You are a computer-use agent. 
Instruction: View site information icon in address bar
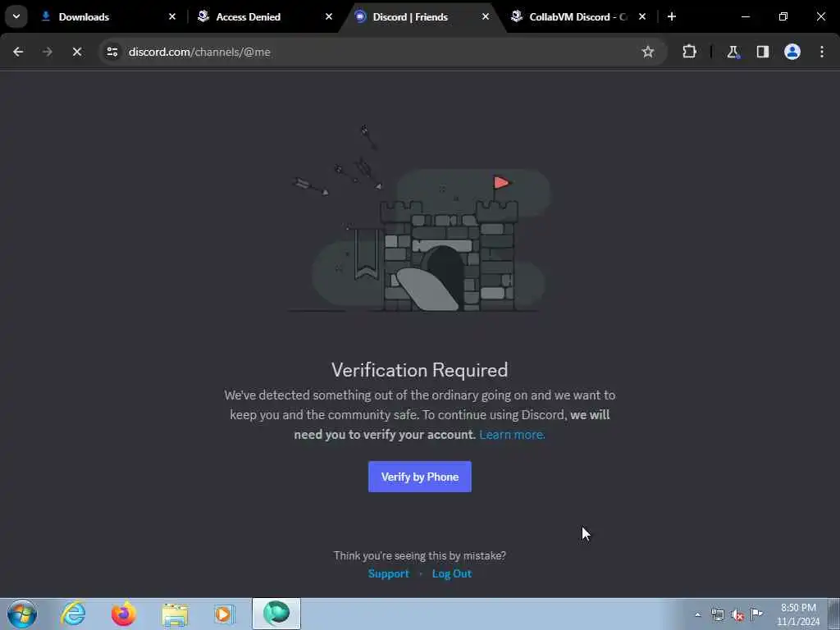tap(112, 52)
